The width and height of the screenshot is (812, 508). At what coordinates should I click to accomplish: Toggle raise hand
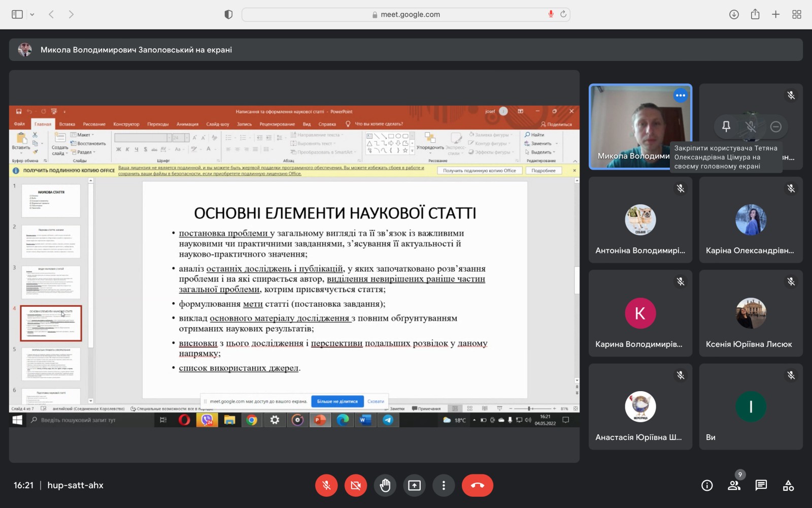385,486
